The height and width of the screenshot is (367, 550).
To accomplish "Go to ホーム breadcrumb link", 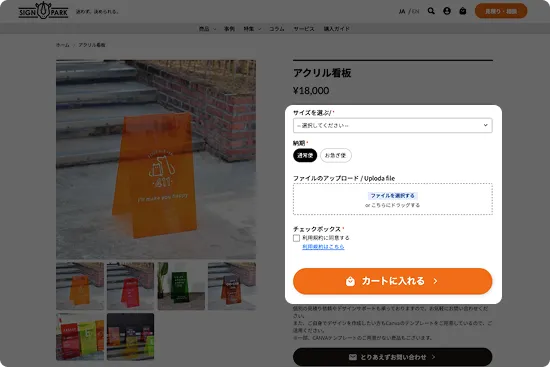I will [x=63, y=45].
